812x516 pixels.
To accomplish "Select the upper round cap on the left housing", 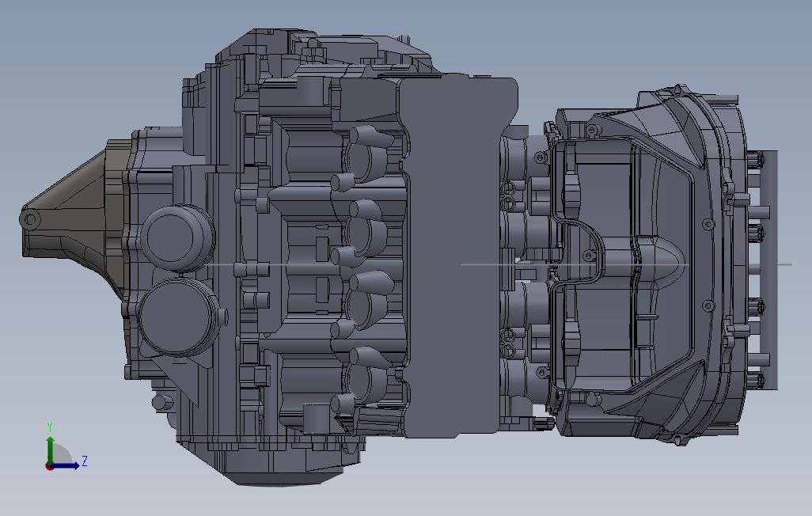I will pyautogui.click(x=177, y=237).
